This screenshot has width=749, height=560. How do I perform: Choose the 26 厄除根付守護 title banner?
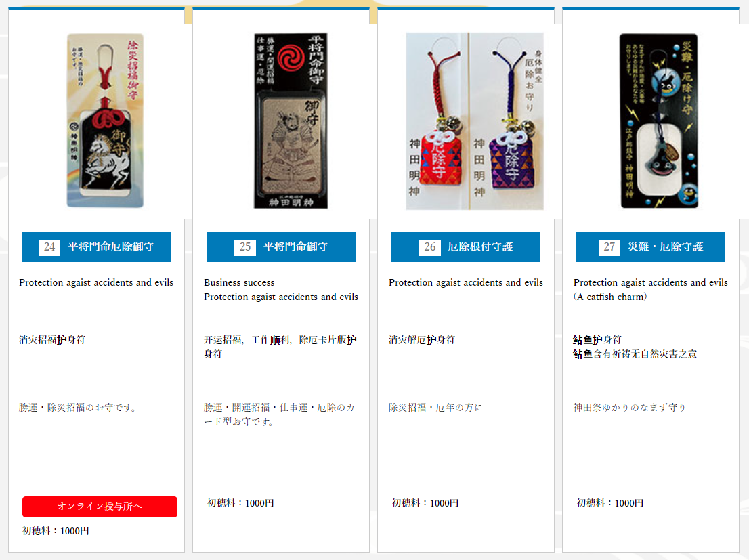point(466,247)
